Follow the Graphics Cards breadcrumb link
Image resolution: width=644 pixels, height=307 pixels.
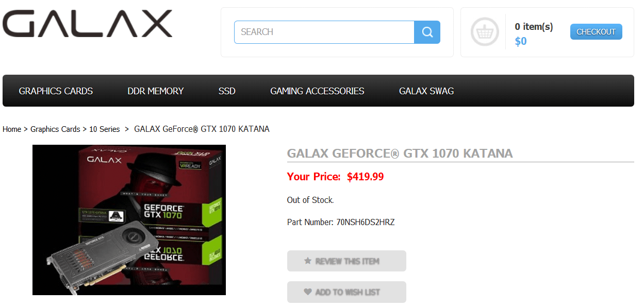click(x=55, y=129)
